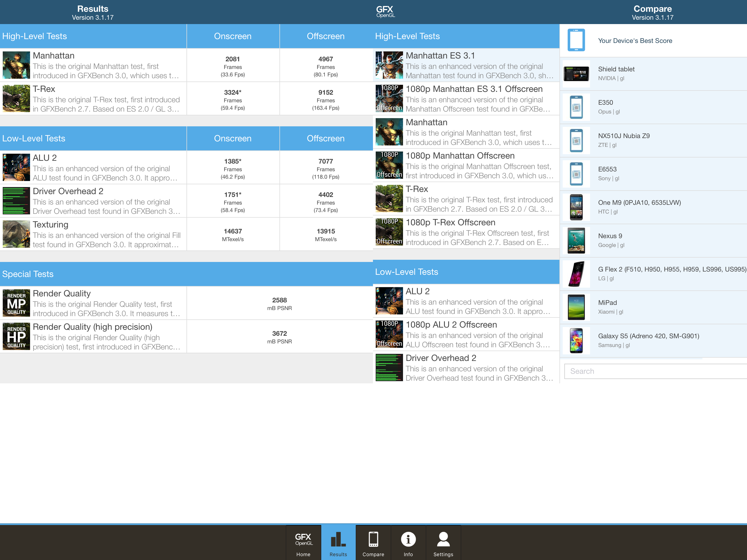Click the Special Tests section header
This screenshot has height=560, width=747.
click(186, 274)
